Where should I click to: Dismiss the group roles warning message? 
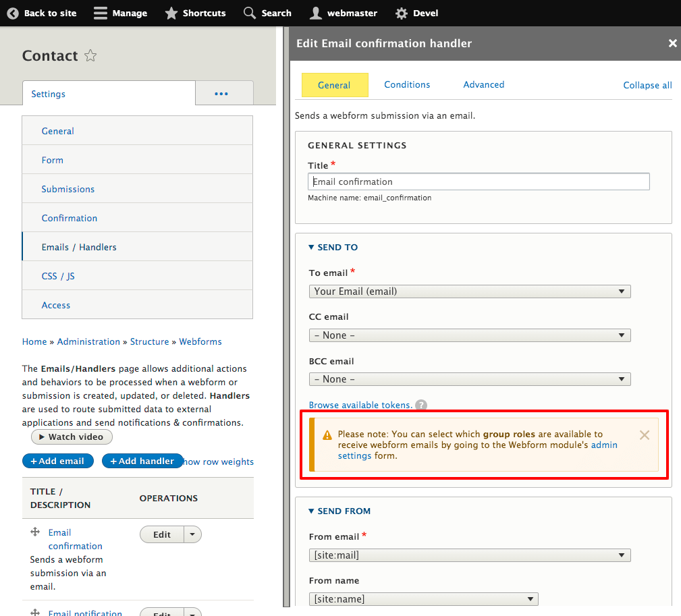tap(645, 435)
